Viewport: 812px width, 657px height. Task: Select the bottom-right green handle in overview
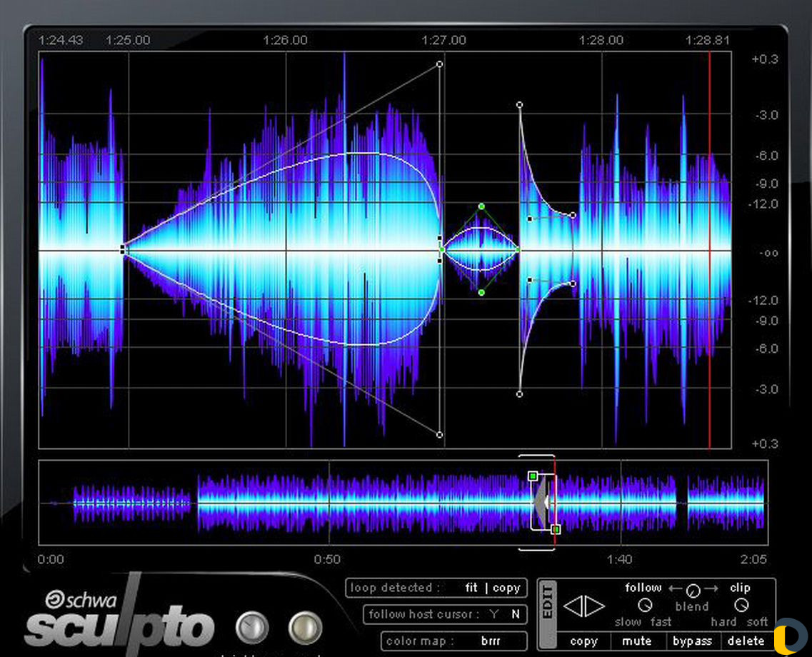(556, 529)
